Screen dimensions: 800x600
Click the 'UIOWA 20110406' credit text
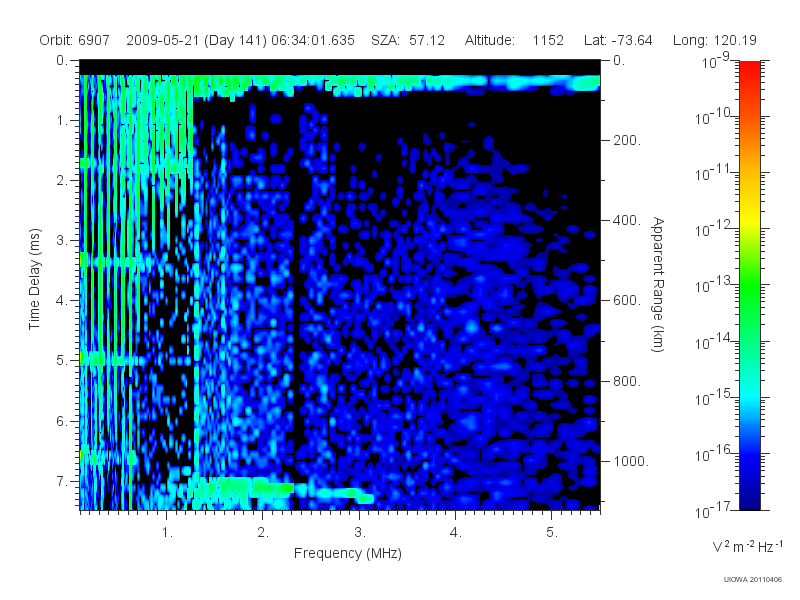pos(753,580)
